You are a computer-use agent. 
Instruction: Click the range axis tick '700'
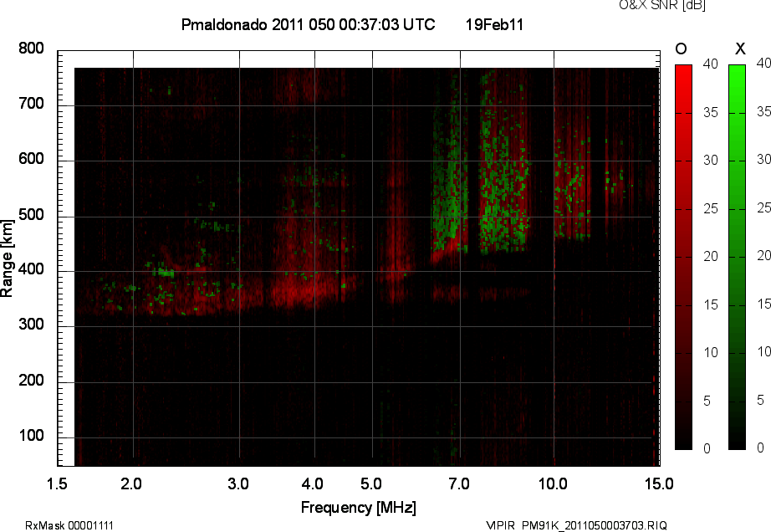pos(31,104)
